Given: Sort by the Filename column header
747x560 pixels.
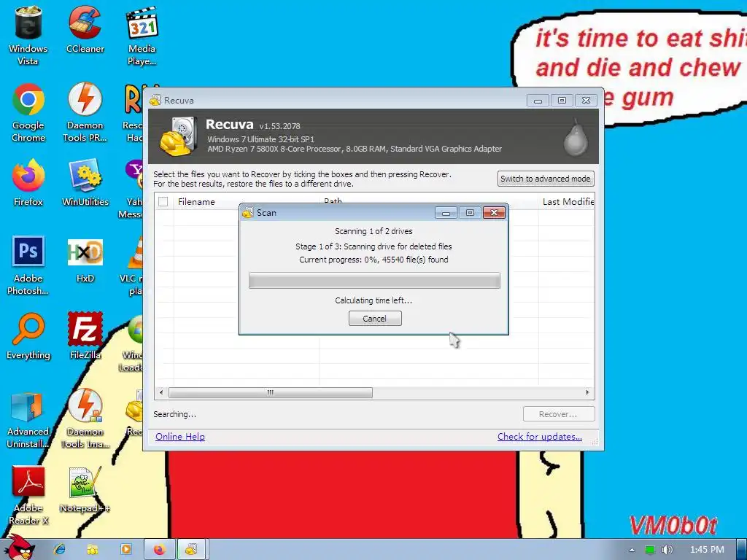Looking at the screenshot, I should pos(247,201).
